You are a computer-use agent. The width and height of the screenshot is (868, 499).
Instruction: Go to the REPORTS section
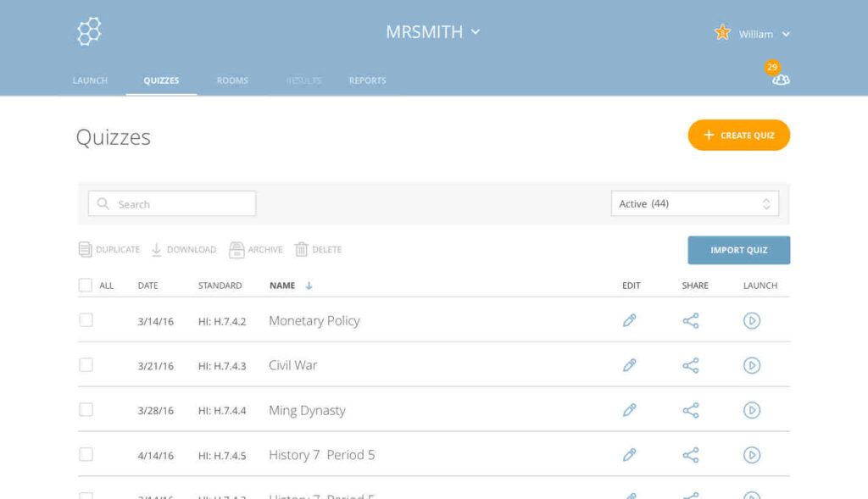tap(367, 80)
